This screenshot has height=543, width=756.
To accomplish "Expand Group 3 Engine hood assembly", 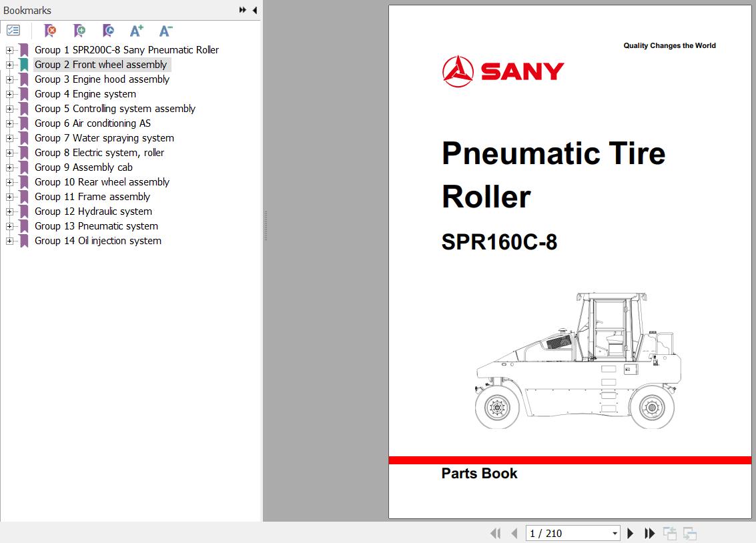I will [x=9, y=79].
